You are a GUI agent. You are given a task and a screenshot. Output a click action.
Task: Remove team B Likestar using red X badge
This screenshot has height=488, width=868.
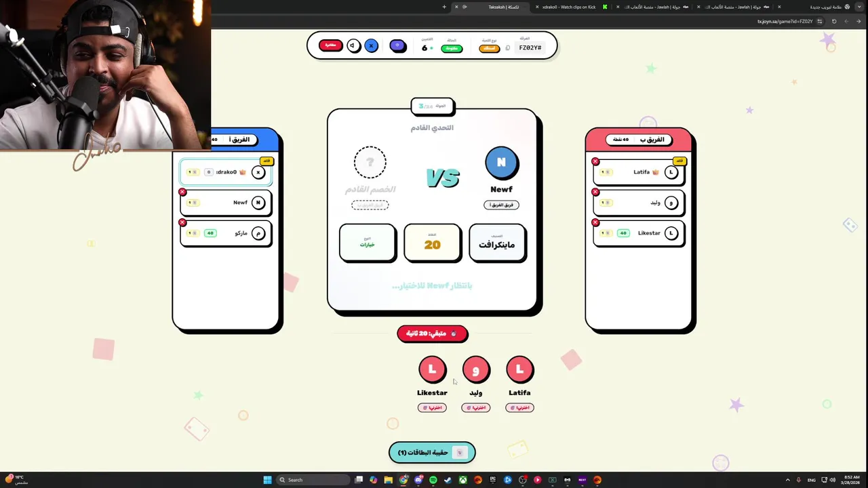595,222
